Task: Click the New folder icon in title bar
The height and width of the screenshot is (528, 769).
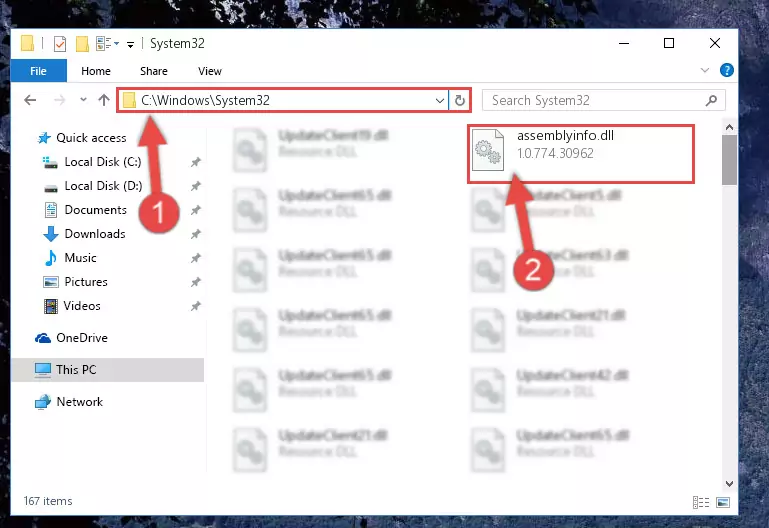Action: 82,44
